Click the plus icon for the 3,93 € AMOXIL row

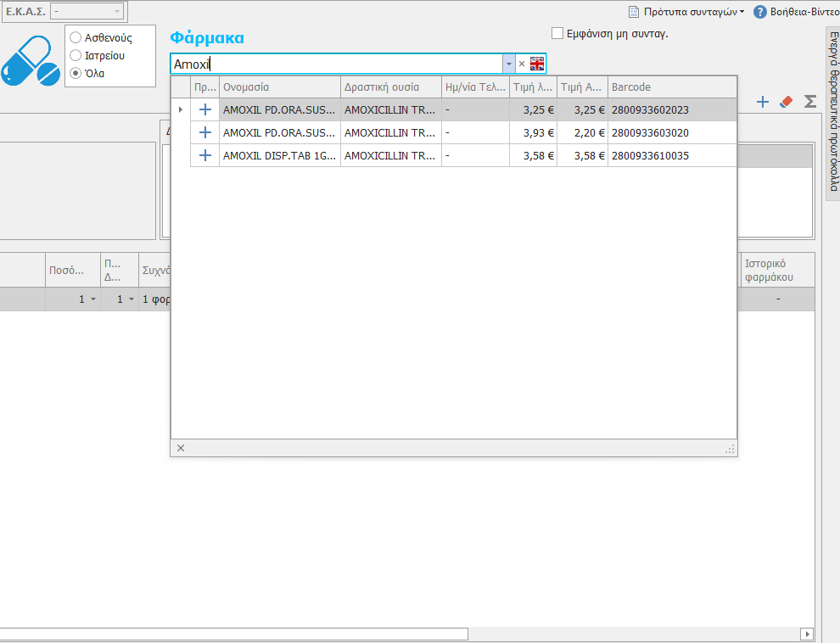(x=204, y=132)
